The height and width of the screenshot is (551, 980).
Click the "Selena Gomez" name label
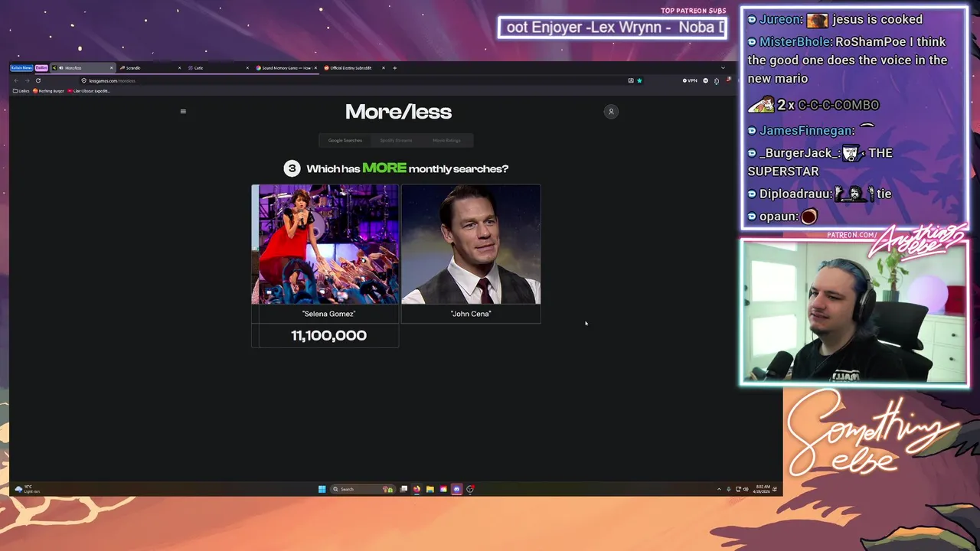(x=328, y=314)
